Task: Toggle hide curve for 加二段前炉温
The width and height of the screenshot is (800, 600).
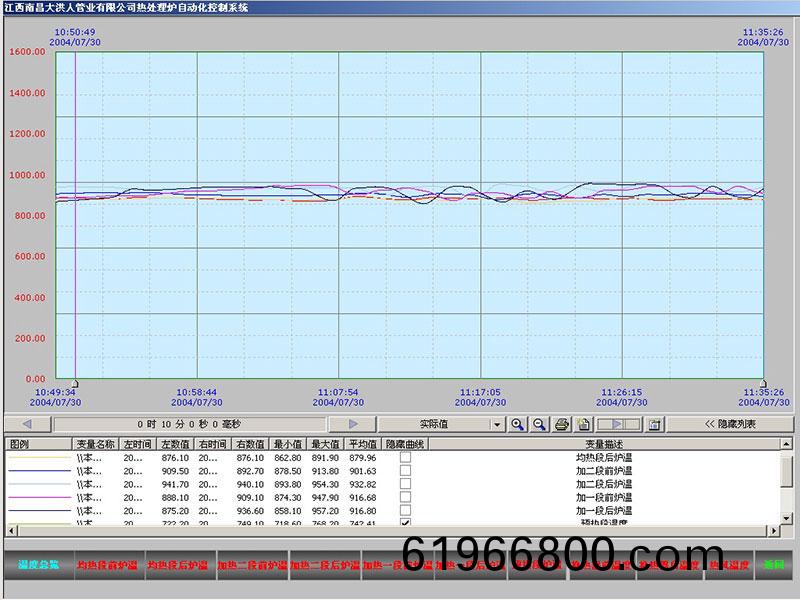Action: tap(405, 470)
